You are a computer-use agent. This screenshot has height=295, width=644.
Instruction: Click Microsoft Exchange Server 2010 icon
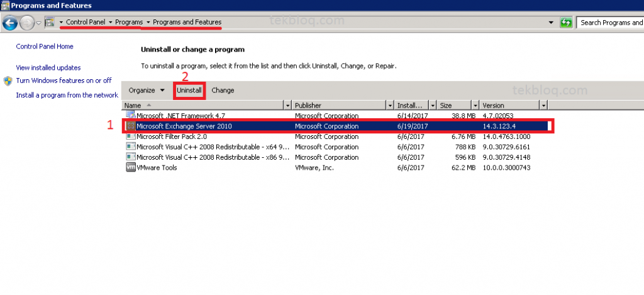(131, 126)
